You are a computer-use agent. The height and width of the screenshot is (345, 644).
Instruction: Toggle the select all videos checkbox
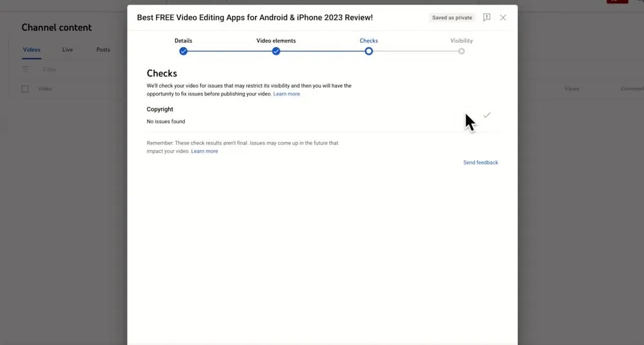click(25, 89)
